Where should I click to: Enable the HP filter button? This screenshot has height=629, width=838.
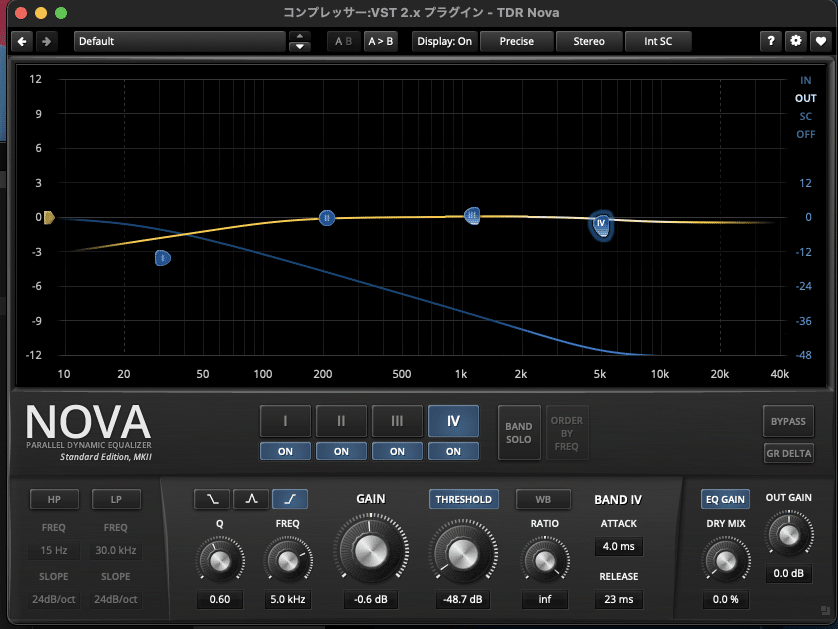point(54,499)
